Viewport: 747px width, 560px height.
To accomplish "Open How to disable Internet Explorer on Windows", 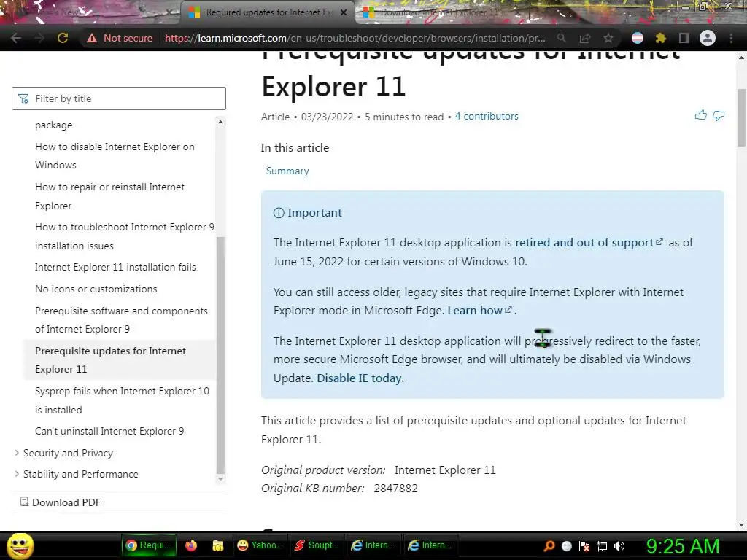I will tap(115, 156).
